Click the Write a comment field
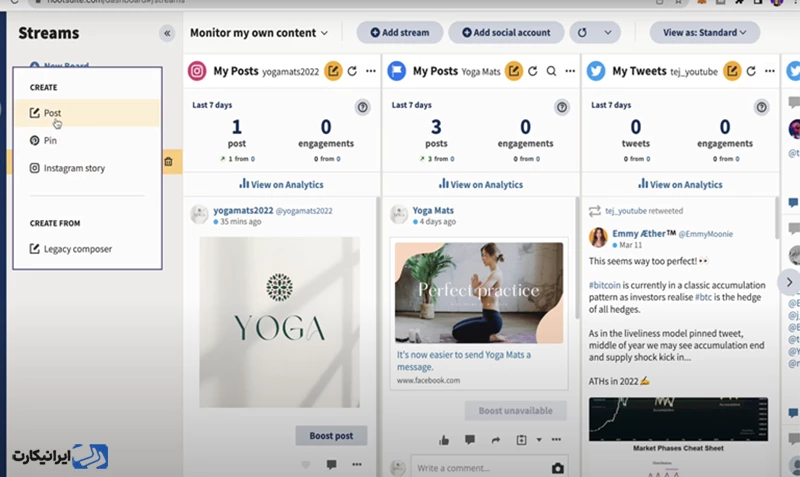Screen dimensions: 800x477 (475, 468)
